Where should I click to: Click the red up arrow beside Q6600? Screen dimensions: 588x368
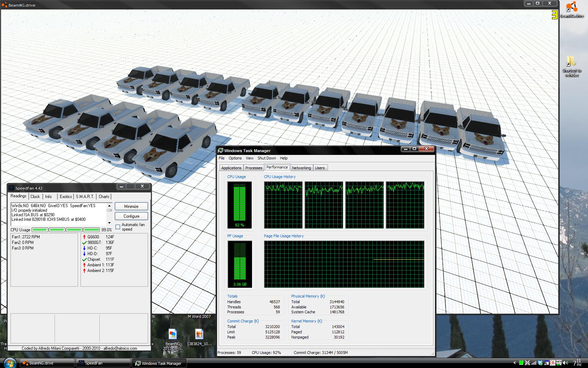[x=84, y=237]
